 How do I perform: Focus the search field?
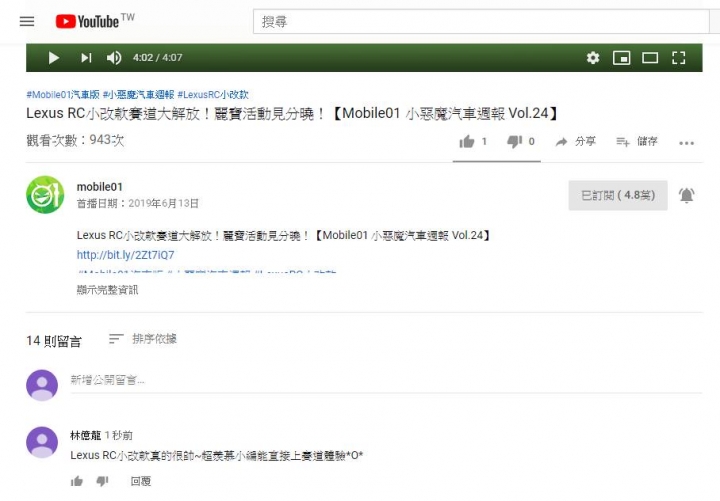pos(481,21)
